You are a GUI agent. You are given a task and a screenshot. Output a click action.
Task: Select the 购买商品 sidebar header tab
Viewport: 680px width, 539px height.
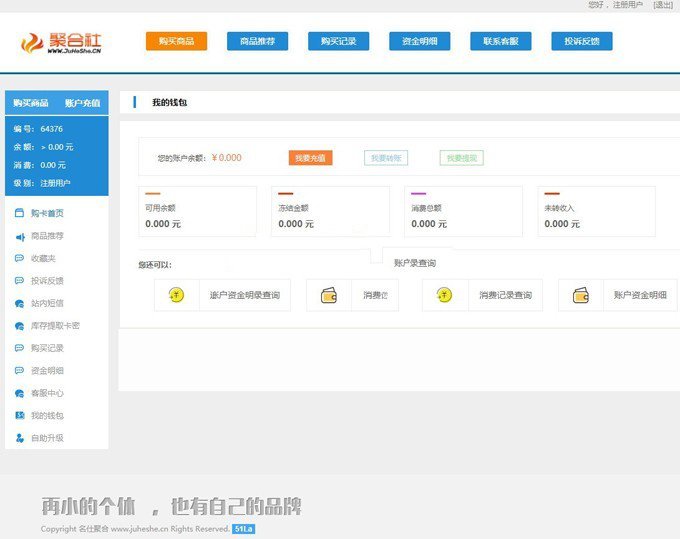click(31, 103)
